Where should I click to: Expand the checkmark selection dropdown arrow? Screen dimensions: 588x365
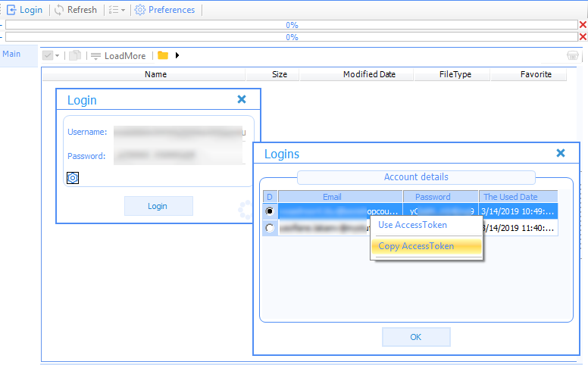(x=58, y=56)
